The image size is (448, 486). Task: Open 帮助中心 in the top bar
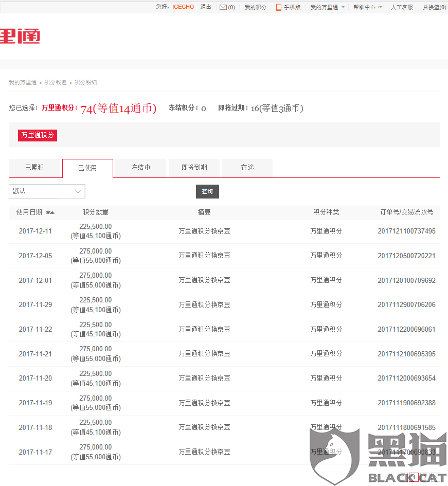[364, 7]
